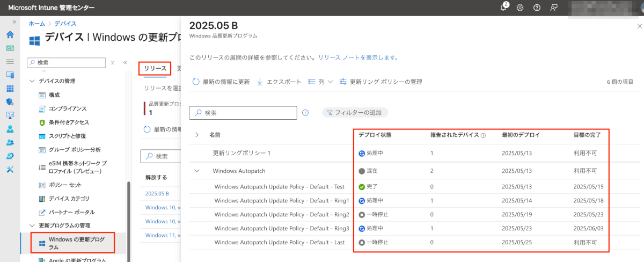
Task: Collapse the Windows Autopatch group row
Action: tap(197, 171)
